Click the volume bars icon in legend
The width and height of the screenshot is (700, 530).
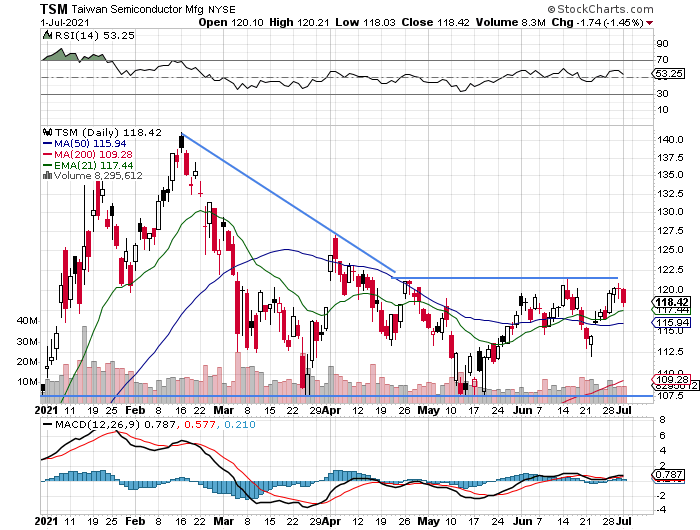click(x=47, y=175)
